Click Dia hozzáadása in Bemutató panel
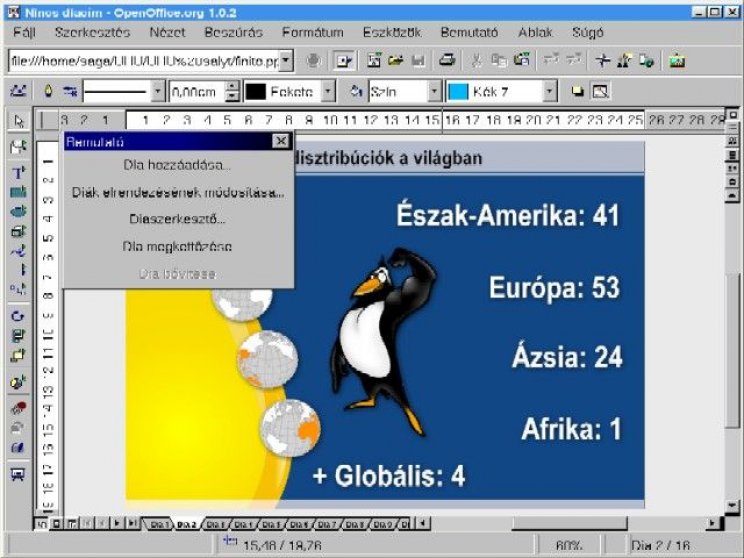This screenshot has height=558, width=744. (177, 165)
